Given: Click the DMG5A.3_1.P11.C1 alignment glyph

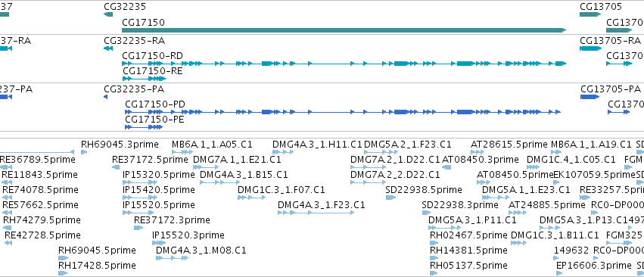Looking at the screenshot, I should 445,228.
